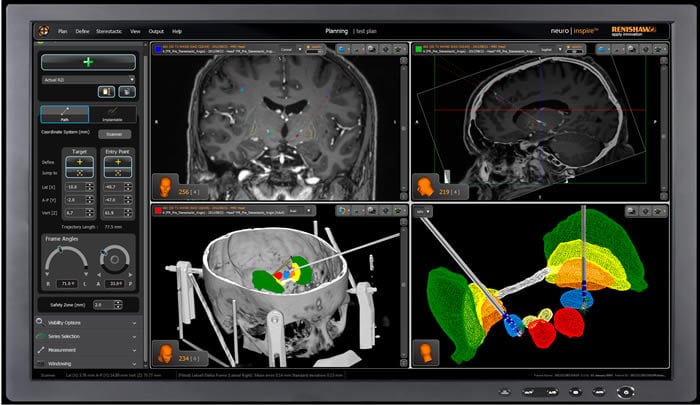Screen dimensions: 700x405
Task: Click the green plus add trajectory button
Action: (89, 62)
